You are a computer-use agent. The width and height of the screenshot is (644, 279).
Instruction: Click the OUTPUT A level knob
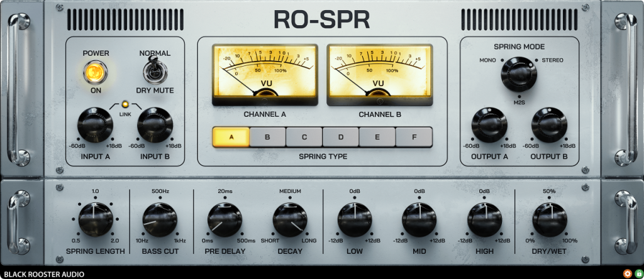click(x=489, y=124)
